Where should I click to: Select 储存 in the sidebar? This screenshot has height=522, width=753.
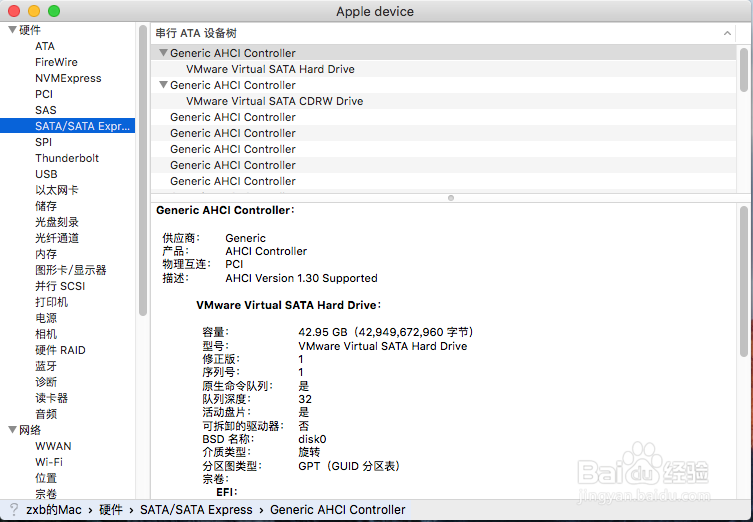point(46,206)
